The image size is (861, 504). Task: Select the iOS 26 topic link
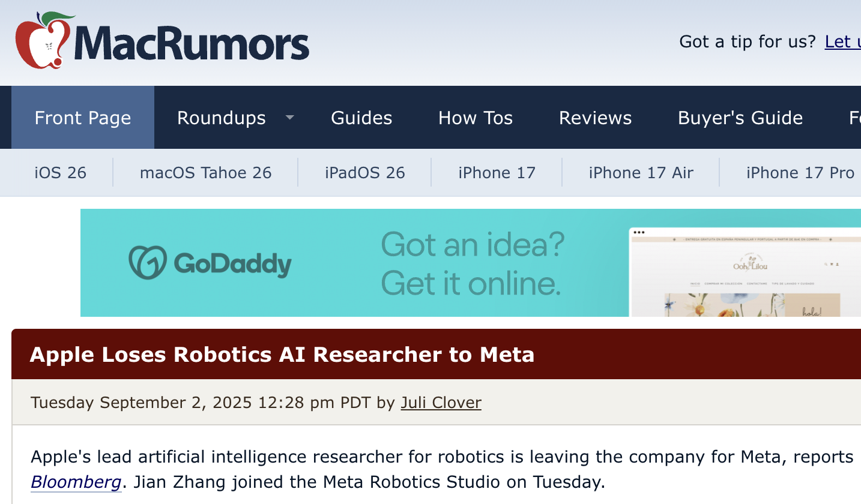(61, 173)
